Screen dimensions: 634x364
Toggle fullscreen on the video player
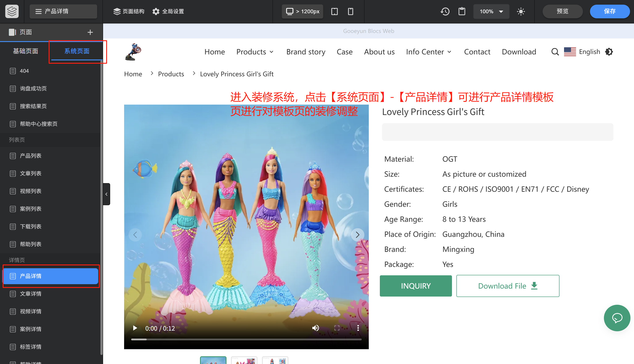pos(337,328)
